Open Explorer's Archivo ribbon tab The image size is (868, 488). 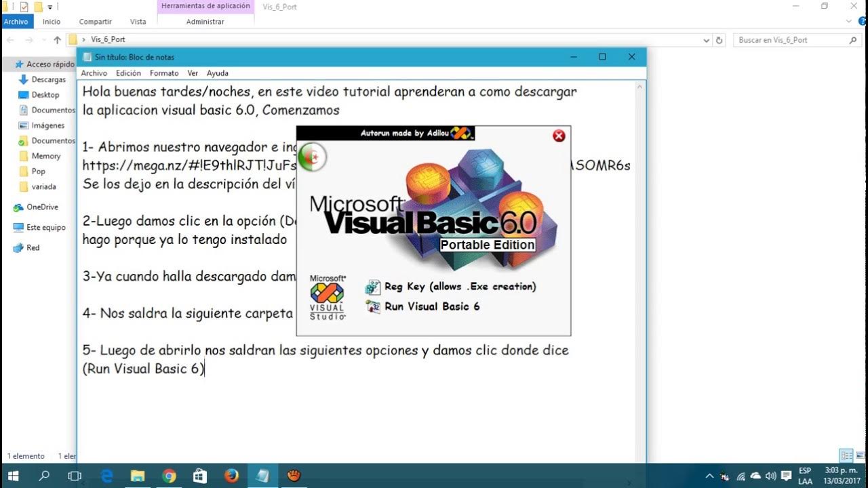tap(16, 22)
